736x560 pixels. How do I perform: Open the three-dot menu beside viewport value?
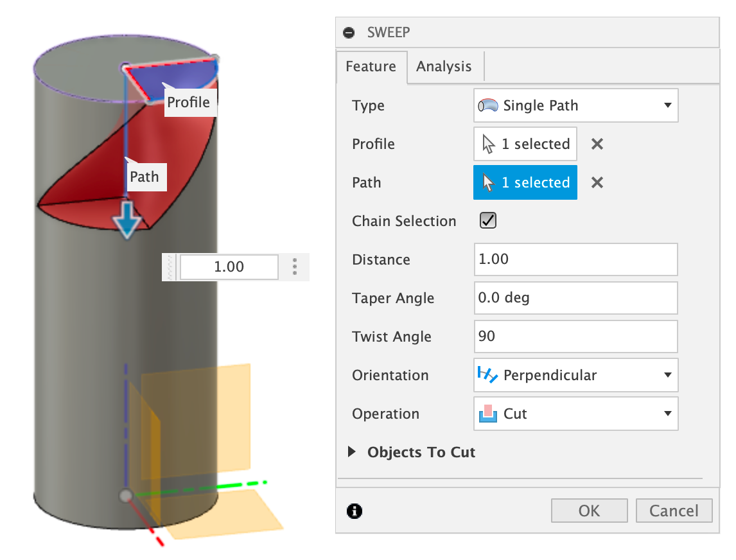(295, 267)
